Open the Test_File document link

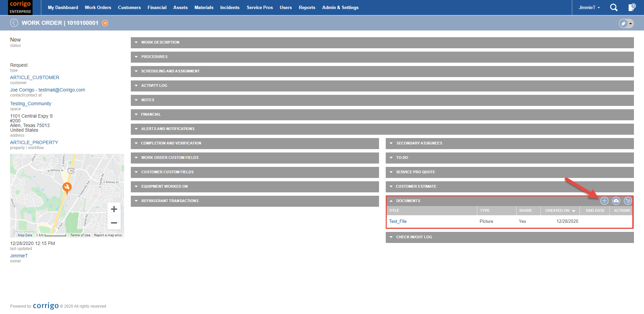pyautogui.click(x=398, y=222)
